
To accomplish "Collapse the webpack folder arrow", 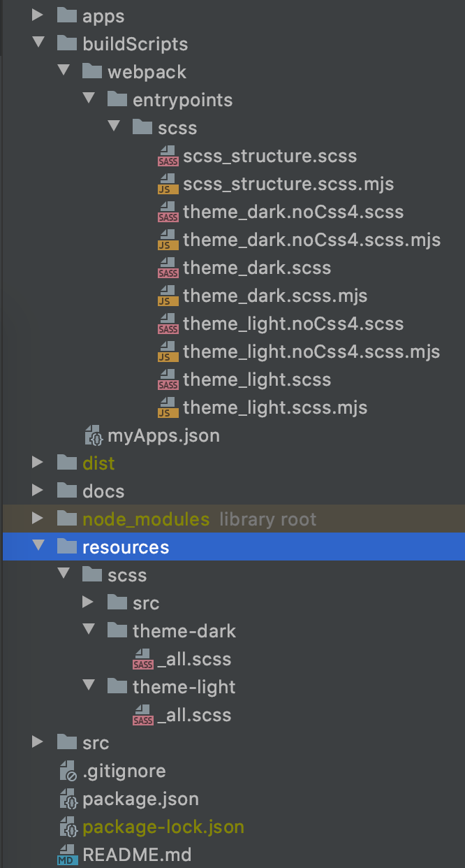I will 64,71.
